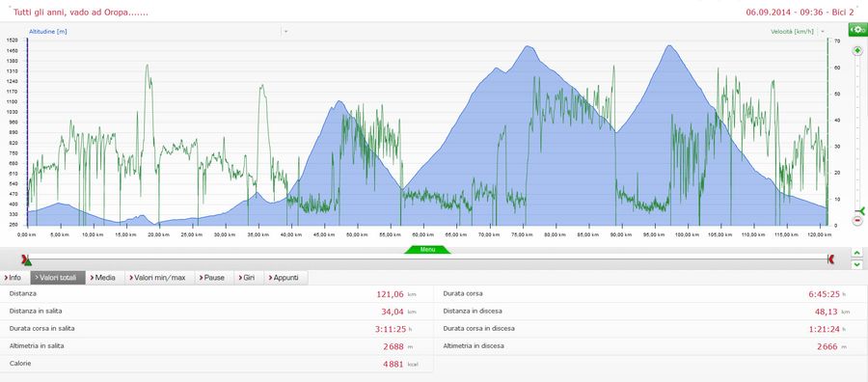Switch to the Info tab
Screen dimensions: 868x382
click(14, 278)
